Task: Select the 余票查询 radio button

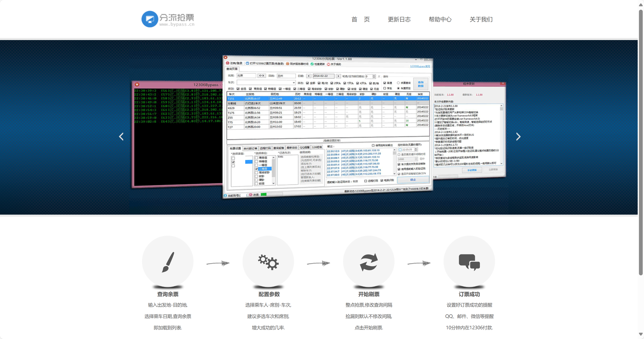Action: point(398,83)
